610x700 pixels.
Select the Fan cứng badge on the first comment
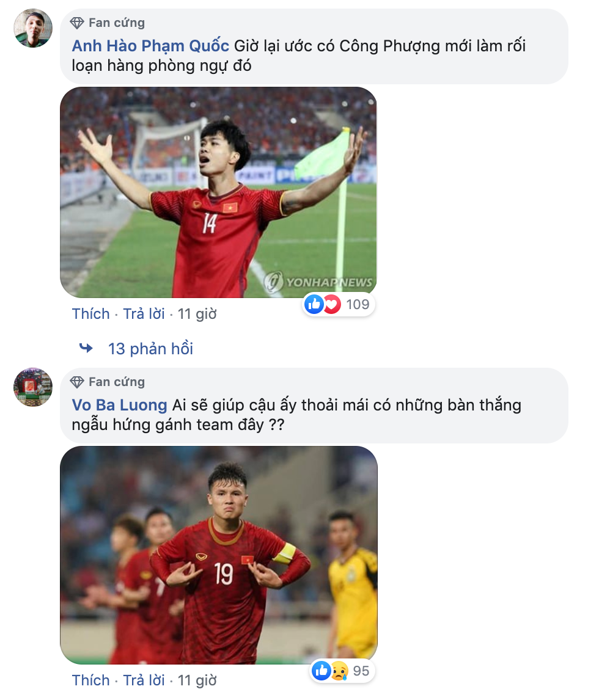click(117, 22)
